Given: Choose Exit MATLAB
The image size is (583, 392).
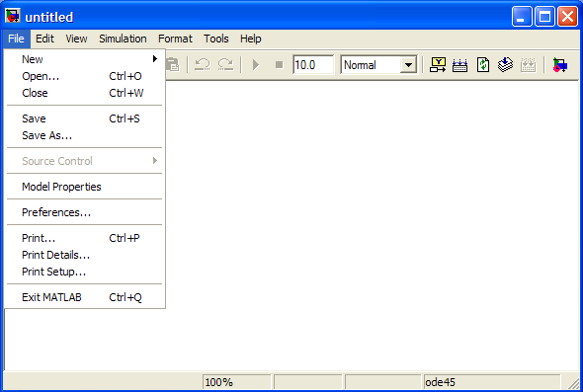Looking at the screenshot, I should pyautogui.click(x=84, y=297).
